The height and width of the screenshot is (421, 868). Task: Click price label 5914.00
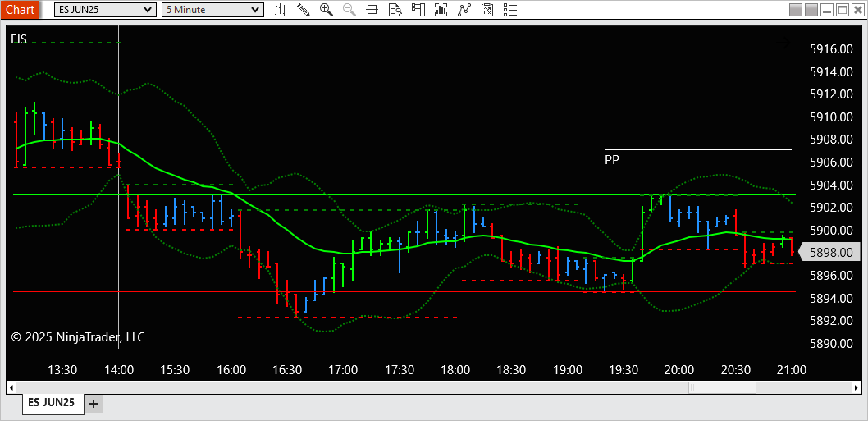tap(831, 71)
